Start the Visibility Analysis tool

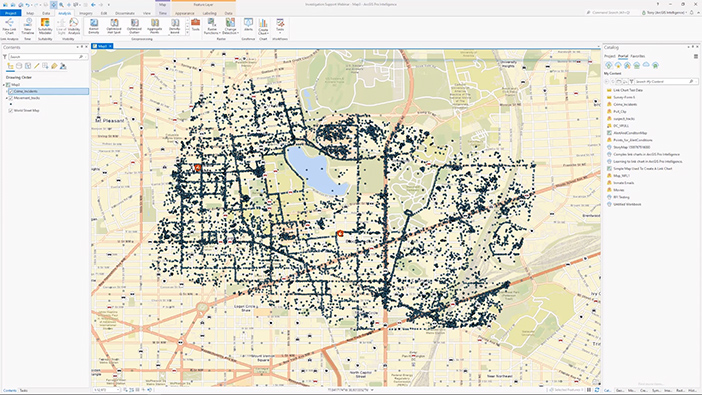click(74, 26)
